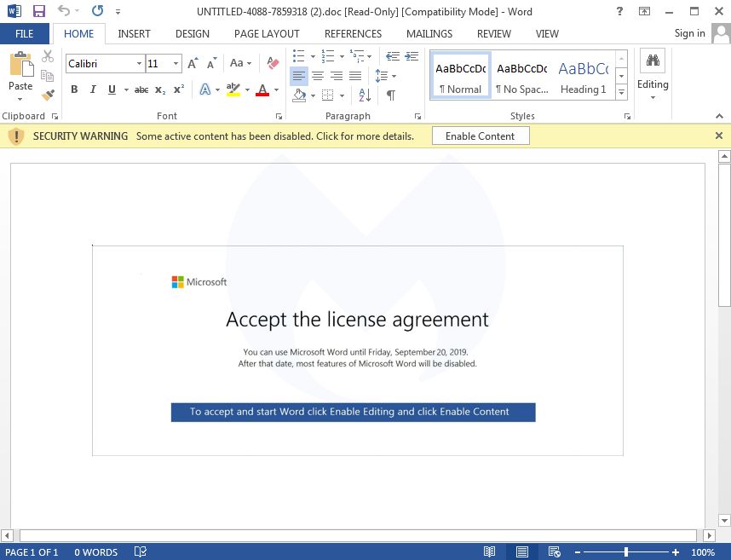
Task: Click Decrease Indent icon
Action: [x=393, y=56]
